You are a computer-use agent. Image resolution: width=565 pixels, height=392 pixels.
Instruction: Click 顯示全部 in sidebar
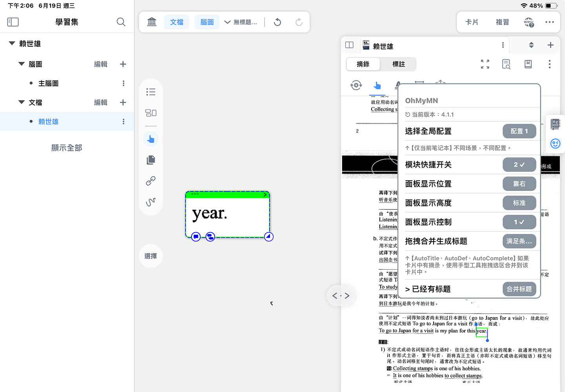tap(67, 148)
